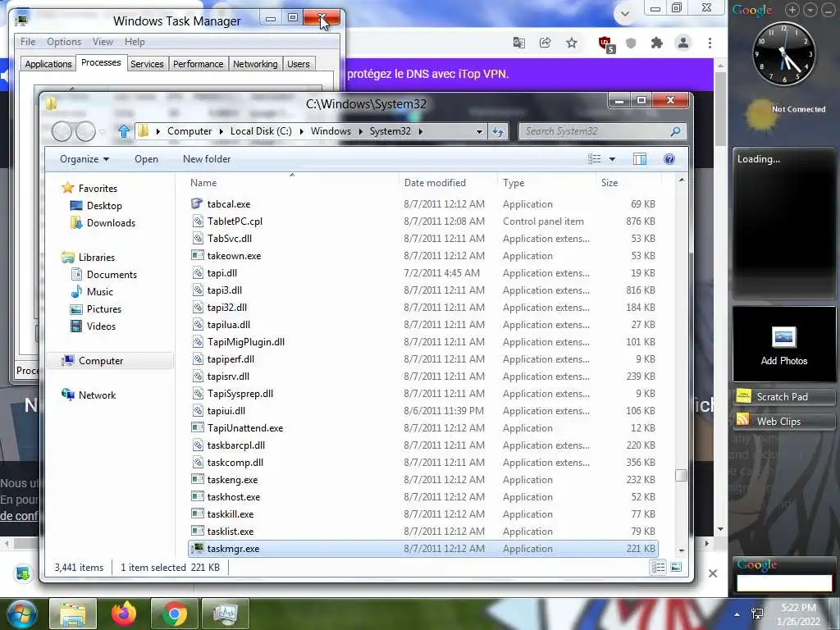Open View menu in Task Manager
Viewport: 840px width, 630px height.
(x=103, y=42)
